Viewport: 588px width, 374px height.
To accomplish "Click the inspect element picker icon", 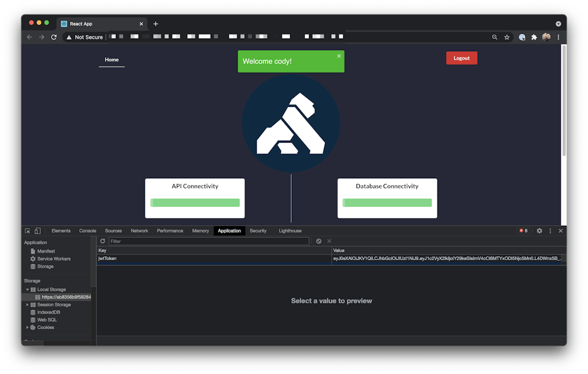I will (28, 231).
